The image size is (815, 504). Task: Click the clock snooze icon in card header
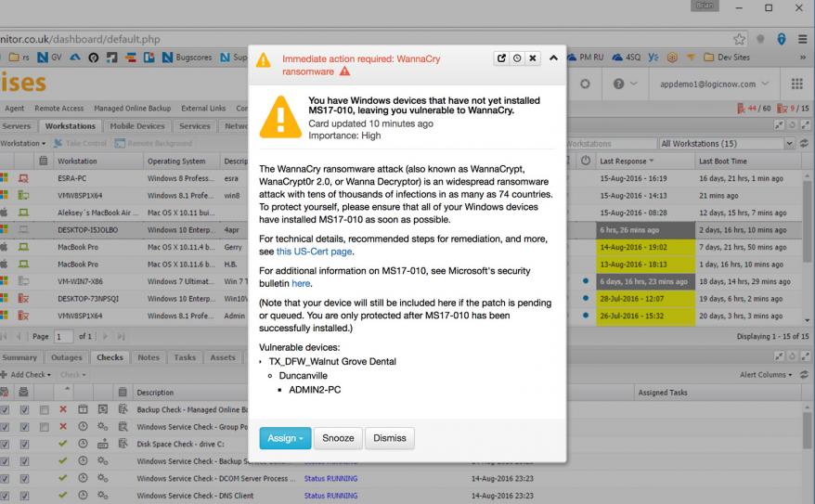coord(517,58)
